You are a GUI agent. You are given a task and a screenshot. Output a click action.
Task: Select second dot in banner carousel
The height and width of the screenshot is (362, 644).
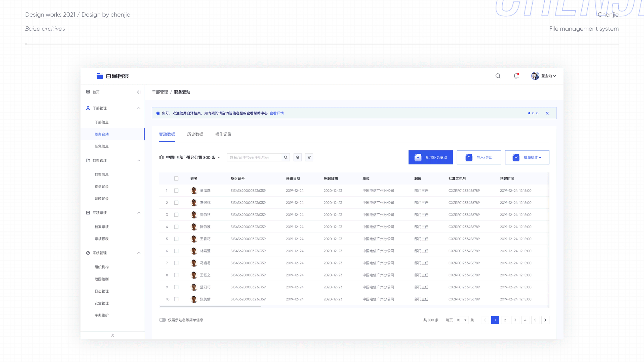click(x=533, y=113)
